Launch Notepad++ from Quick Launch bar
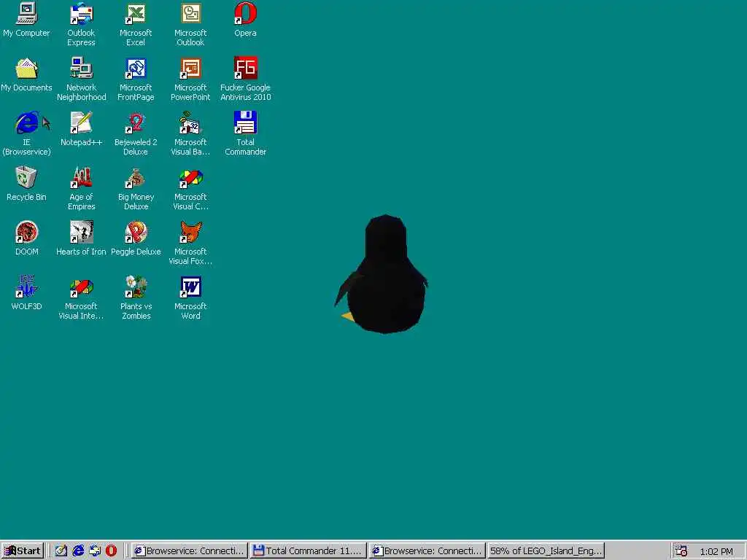This screenshot has width=747, height=560. pos(61,551)
